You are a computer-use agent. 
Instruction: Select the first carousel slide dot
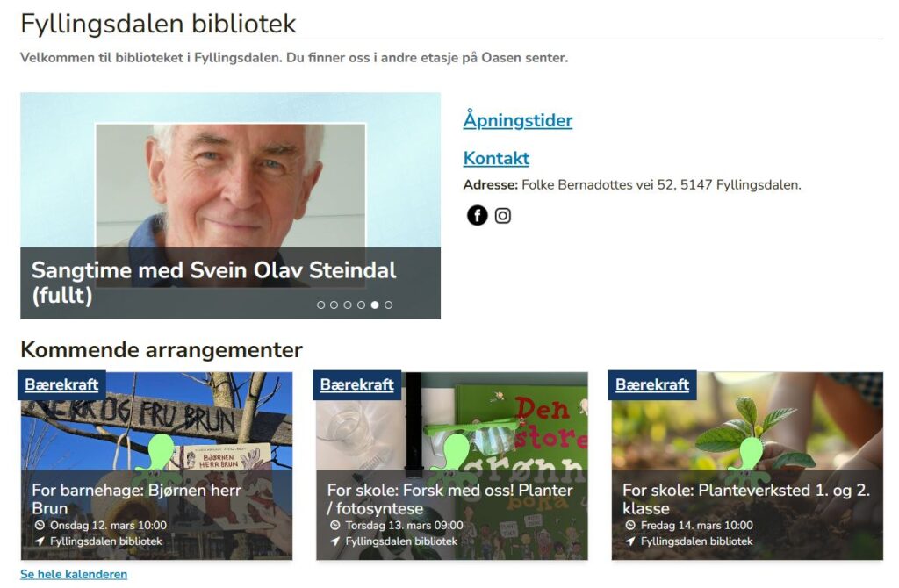coord(321,305)
